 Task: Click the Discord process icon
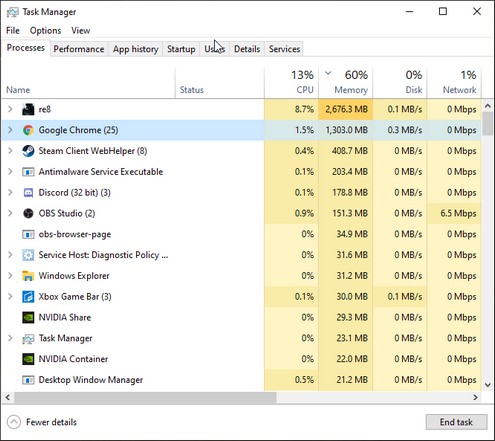28,193
